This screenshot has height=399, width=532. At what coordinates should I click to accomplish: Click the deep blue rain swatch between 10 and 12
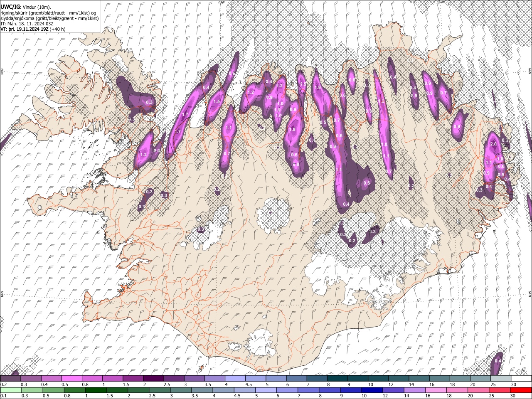[372, 390]
